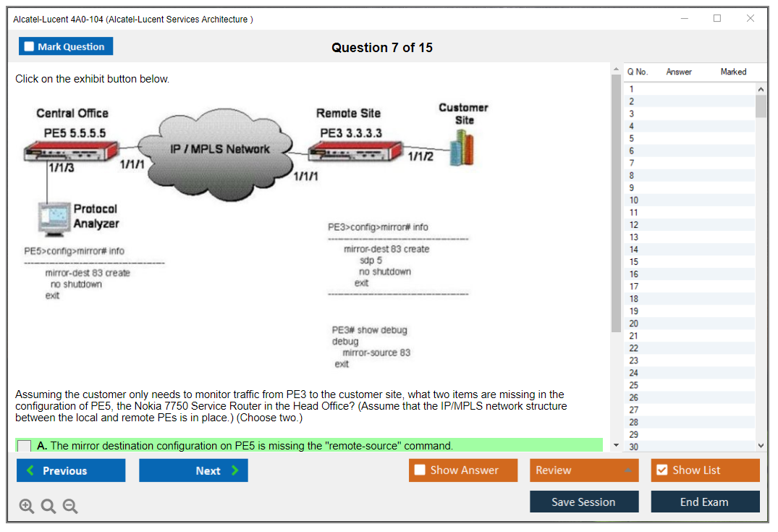Click the zoom out magnifier icon

point(70,507)
